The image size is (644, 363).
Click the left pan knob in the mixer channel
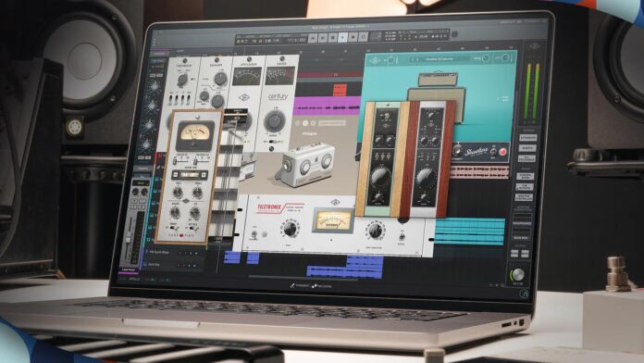135,192
